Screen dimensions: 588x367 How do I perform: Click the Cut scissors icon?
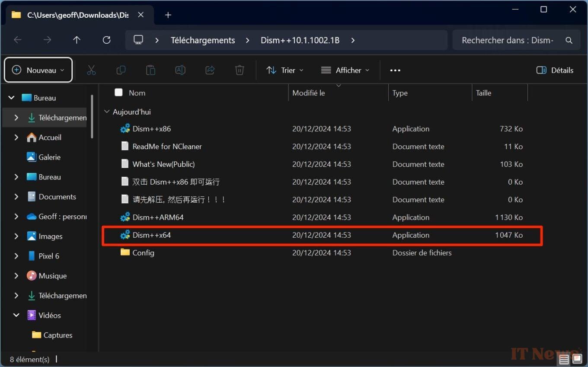pyautogui.click(x=91, y=70)
